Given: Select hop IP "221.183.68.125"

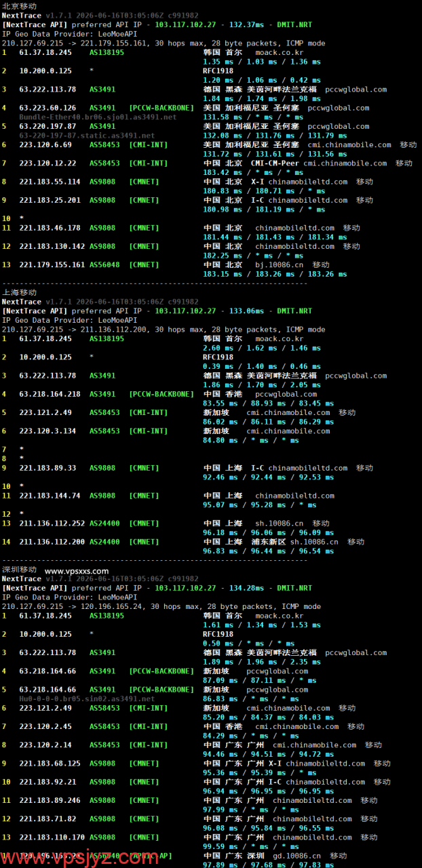Looking at the screenshot, I should [x=50, y=763].
